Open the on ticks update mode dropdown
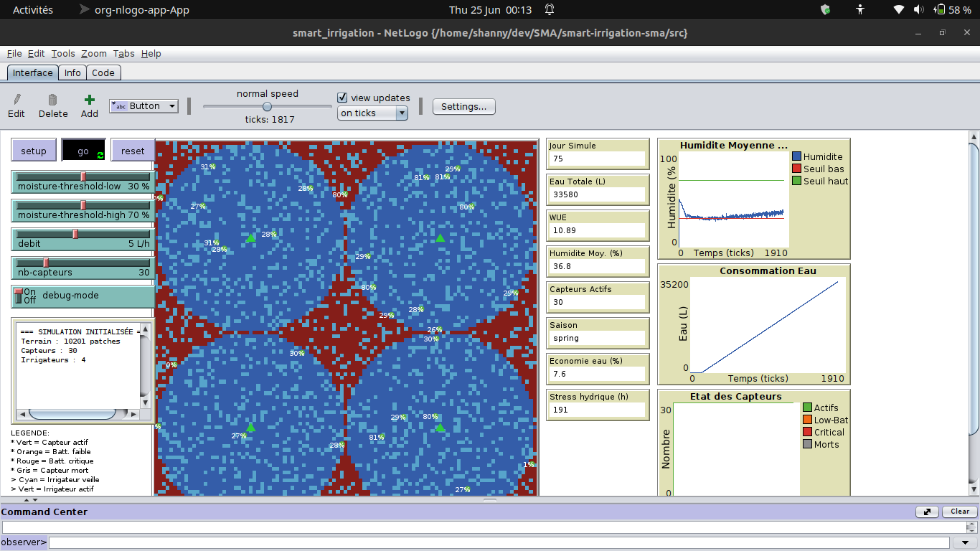The height and width of the screenshot is (551, 980). pyautogui.click(x=372, y=113)
